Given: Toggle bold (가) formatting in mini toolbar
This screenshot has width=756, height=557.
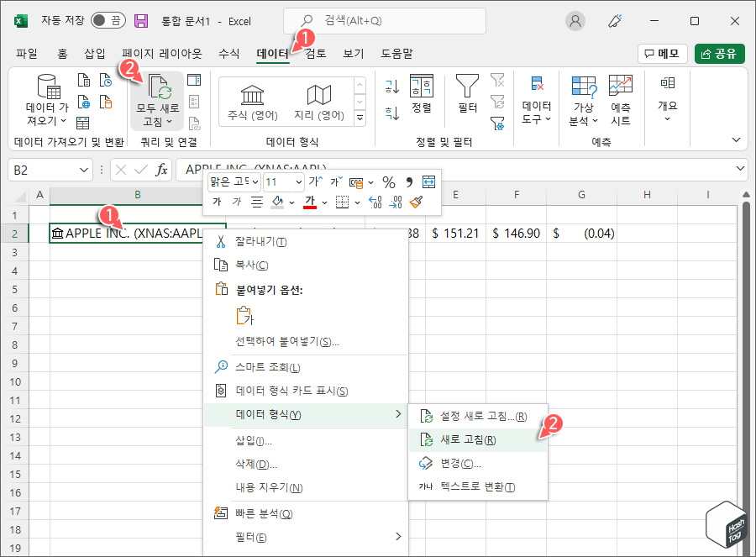Looking at the screenshot, I should pos(217,202).
